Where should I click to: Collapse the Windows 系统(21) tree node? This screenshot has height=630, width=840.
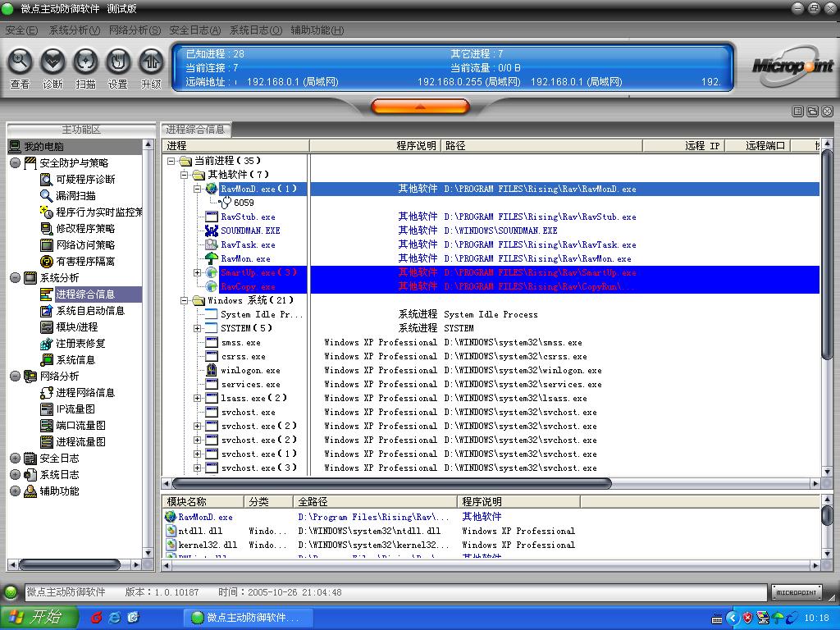184,300
